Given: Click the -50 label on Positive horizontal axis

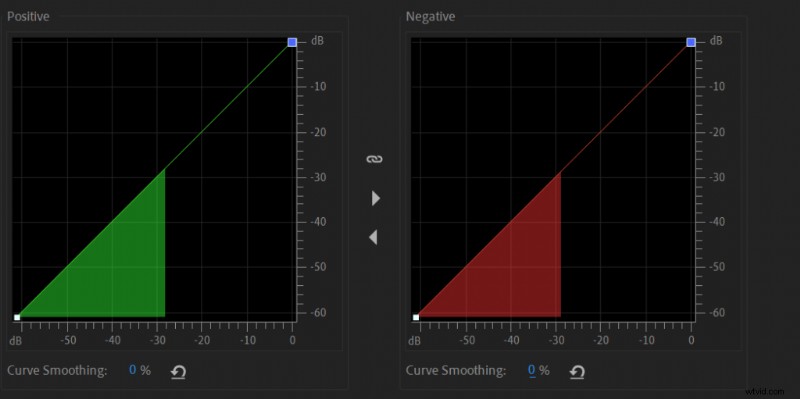Looking at the screenshot, I should click(67, 340).
